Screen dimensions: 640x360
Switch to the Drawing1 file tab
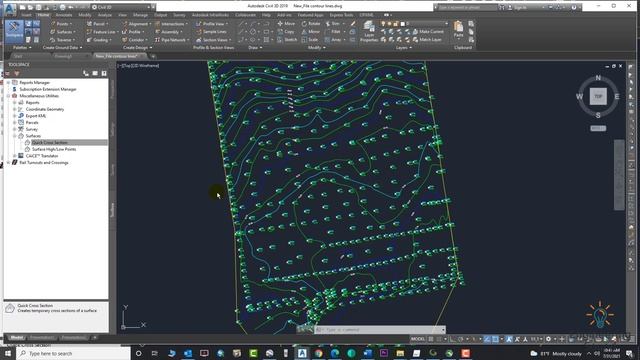tap(63, 56)
